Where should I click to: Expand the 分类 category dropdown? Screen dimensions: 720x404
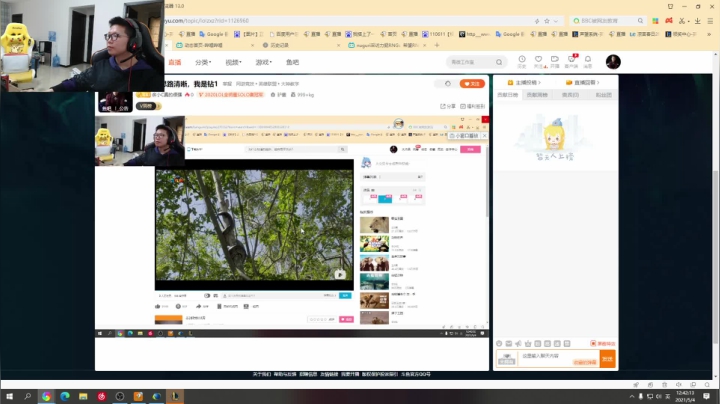(203, 62)
